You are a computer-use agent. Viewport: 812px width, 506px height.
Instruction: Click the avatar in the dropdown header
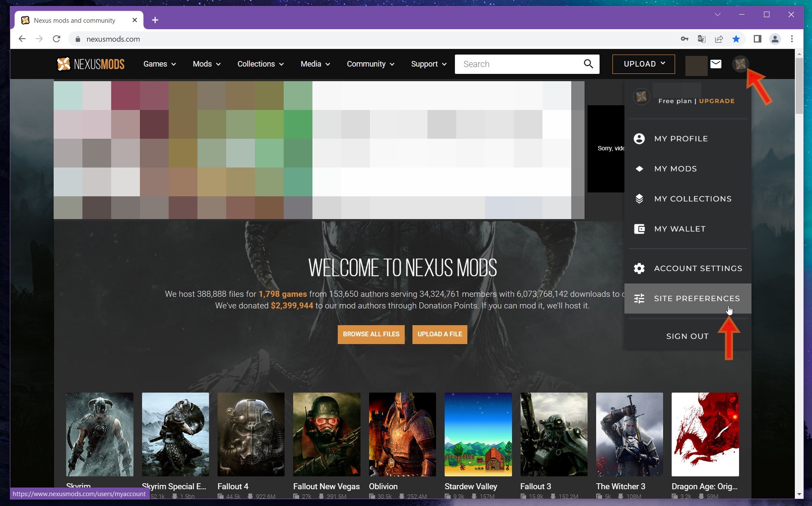pyautogui.click(x=642, y=97)
